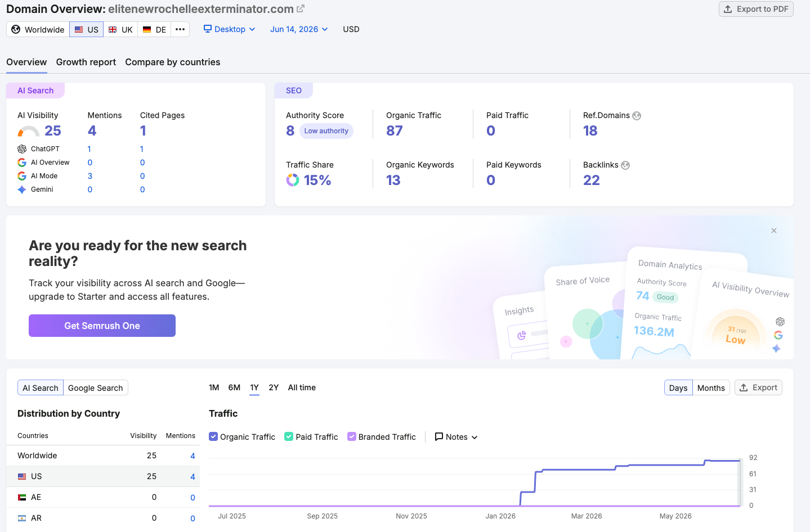This screenshot has width=810, height=532.
Task: Open more countries ellipsis menu
Action: click(x=180, y=29)
